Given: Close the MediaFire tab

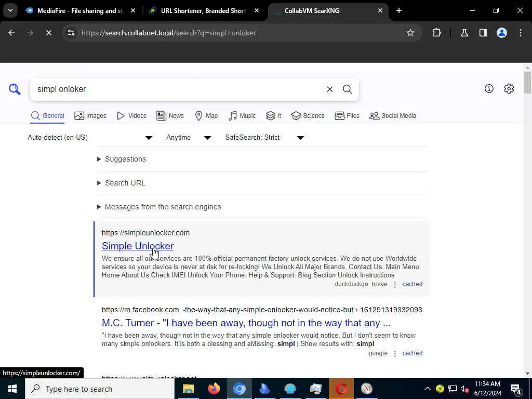Looking at the screenshot, I should (x=133, y=10).
